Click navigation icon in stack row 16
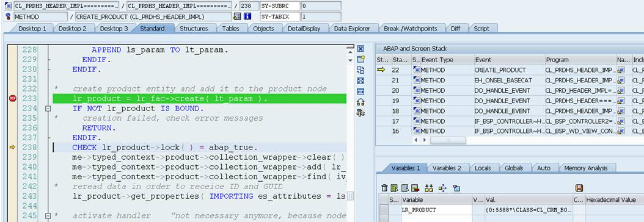The image size is (644, 222). 621,131
